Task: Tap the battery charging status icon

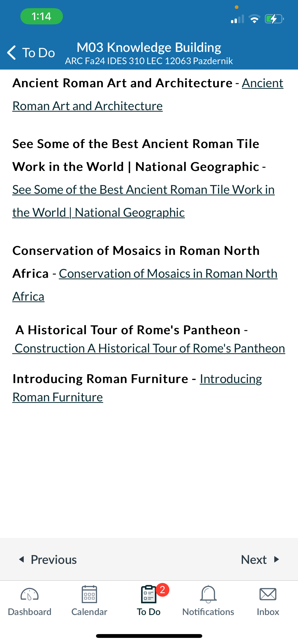Action: (274, 19)
